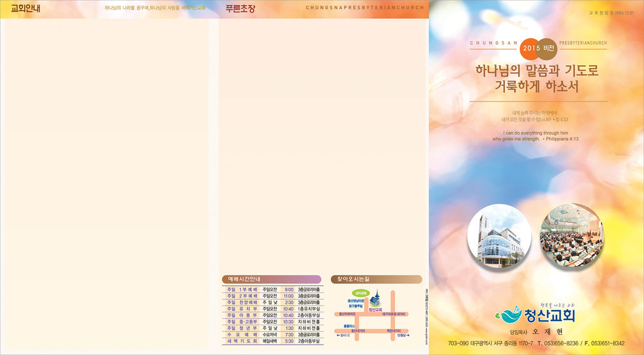Select the 푸른초장 heading

[x=240, y=9]
